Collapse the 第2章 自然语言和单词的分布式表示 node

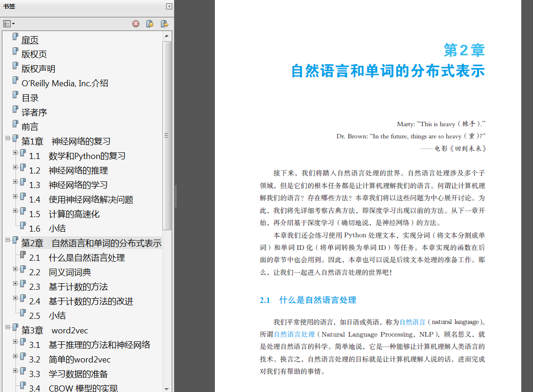click(8, 240)
